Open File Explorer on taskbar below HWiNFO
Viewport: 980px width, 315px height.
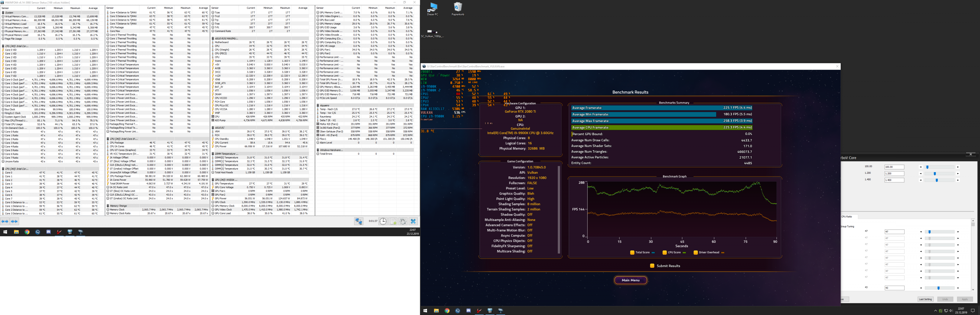tap(16, 232)
